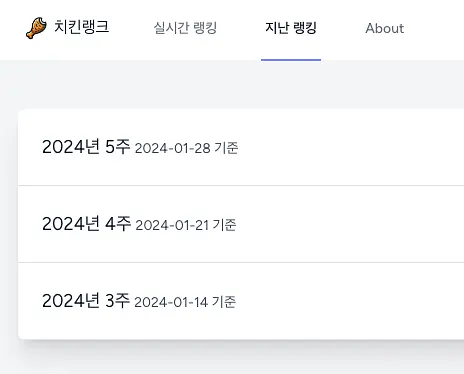Open the 2024년 4주 ranking entry

click(x=241, y=224)
